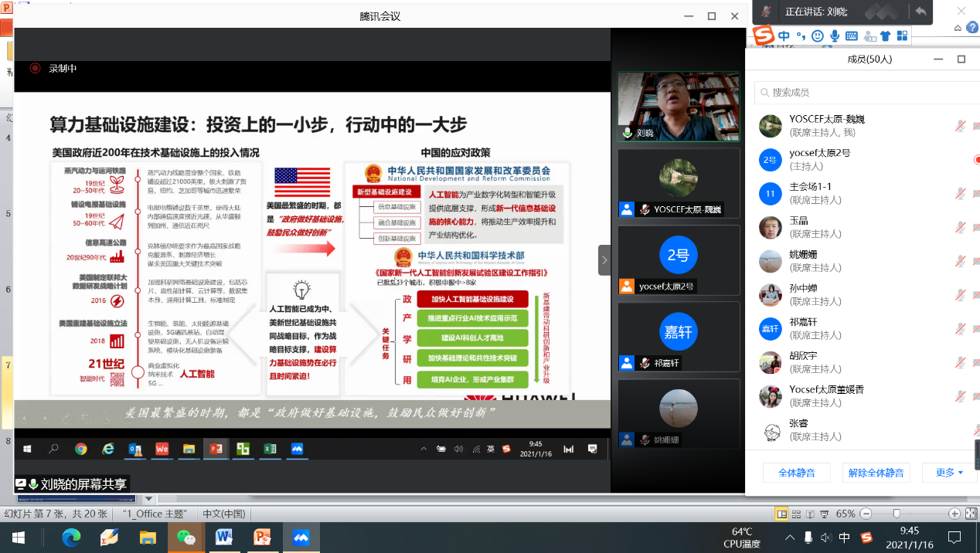Screen dimensions: 980x553
Task: Open Sogou toolbox grid icon
Action: (x=902, y=36)
